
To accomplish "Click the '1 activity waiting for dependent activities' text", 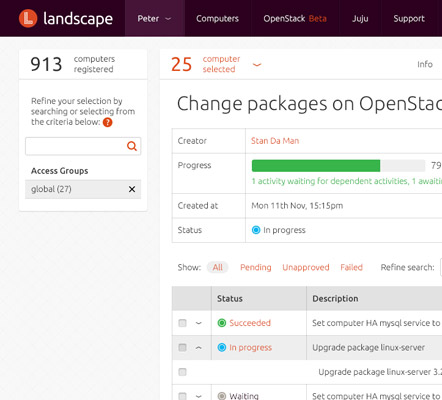I will point(330,181).
